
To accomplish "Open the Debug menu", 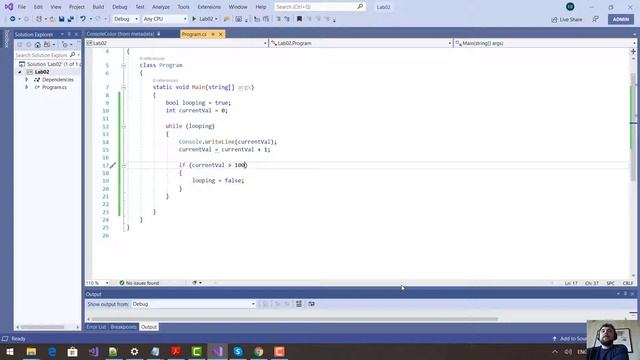I will (x=120, y=7).
